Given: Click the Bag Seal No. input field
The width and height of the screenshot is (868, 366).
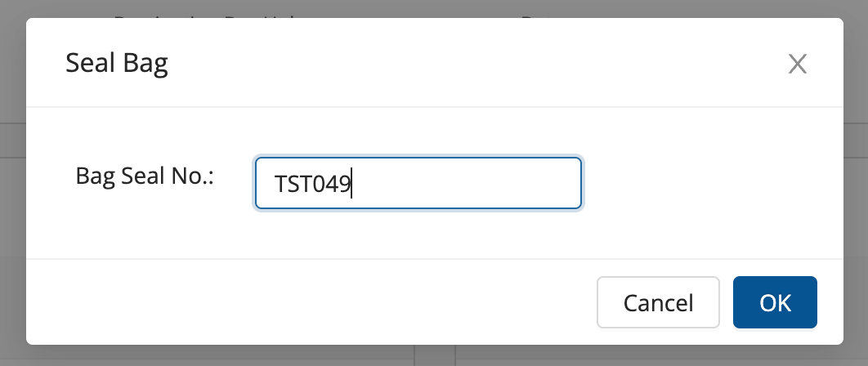Looking at the screenshot, I should (458, 184).
